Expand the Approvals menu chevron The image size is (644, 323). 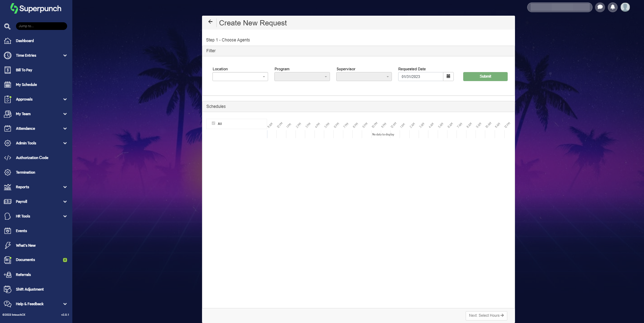tap(65, 99)
